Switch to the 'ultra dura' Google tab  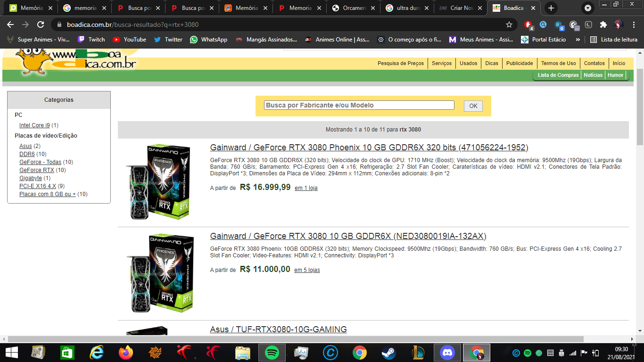pyautogui.click(x=408, y=8)
